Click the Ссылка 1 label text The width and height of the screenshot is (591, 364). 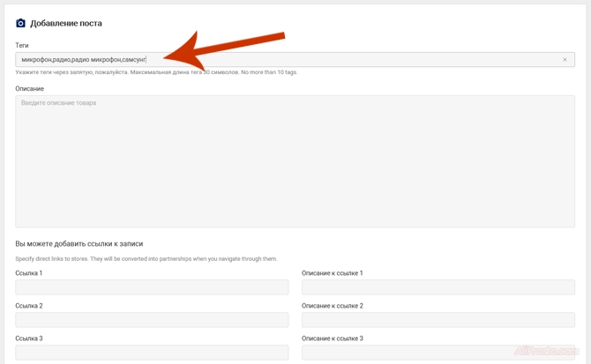[x=29, y=273]
